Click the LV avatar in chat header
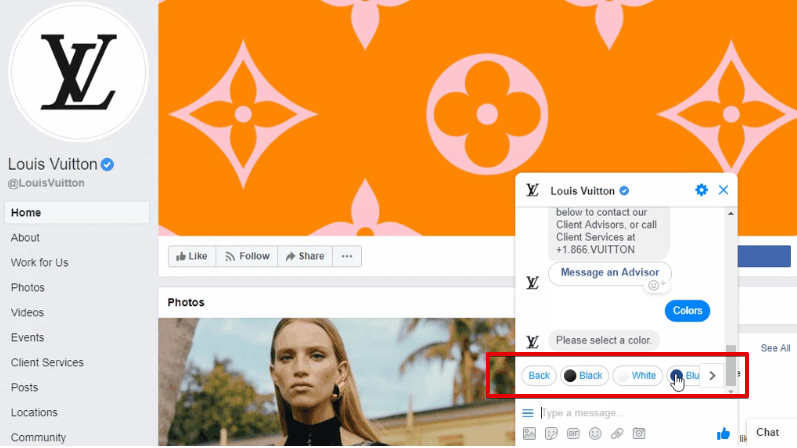 tap(532, 191)
